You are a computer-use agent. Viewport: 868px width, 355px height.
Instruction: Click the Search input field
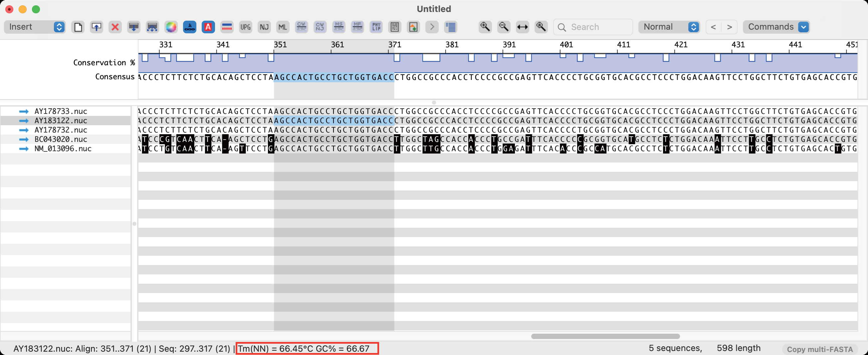tap(593, 27)
